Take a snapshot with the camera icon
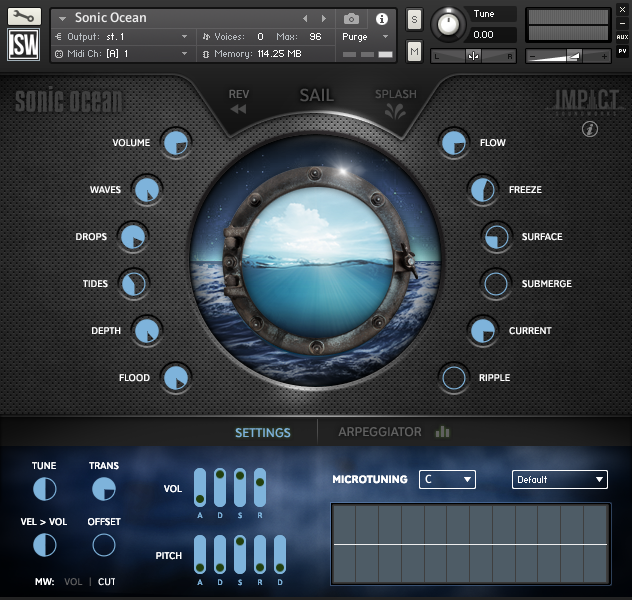This screenshot has width=632, height=600. click(x=351, y=19)
